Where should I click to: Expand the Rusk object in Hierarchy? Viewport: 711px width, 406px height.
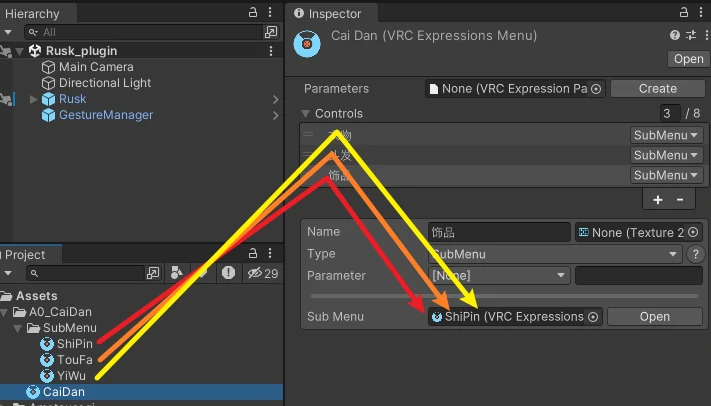coord(34,99)
